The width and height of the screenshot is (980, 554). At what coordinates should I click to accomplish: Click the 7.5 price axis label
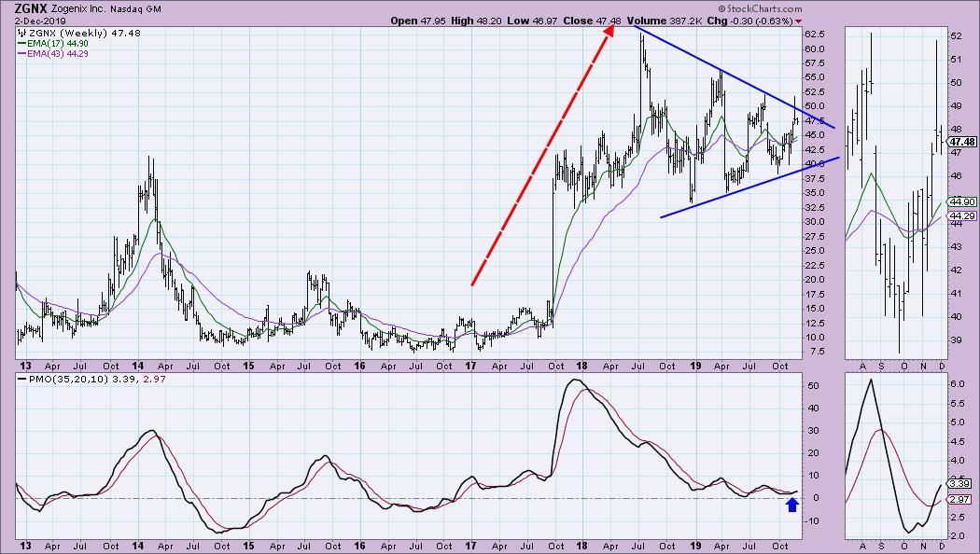(x=817, y=352)
